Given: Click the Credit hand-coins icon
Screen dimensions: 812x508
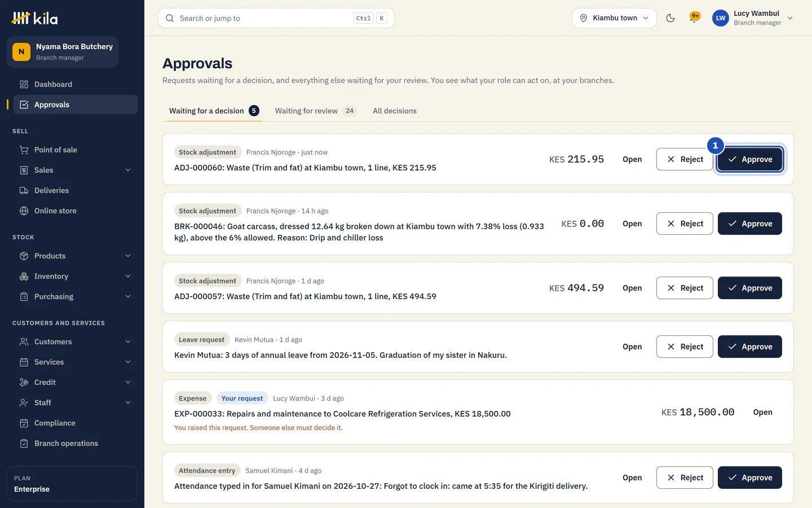Looking at the screenshot, I should point(24,382).
